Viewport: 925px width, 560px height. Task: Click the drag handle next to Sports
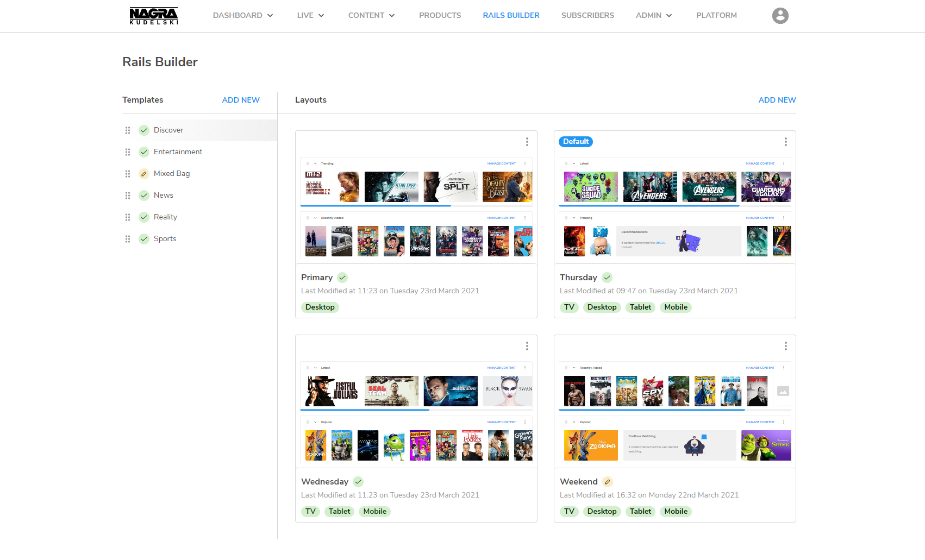(x=128, y=239)
